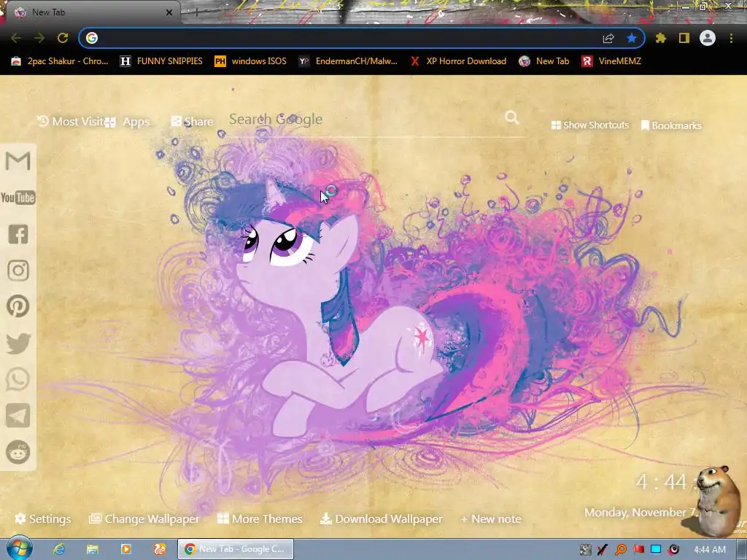Open the Bookmarks panel
Image resolution: width=747 pixels, height=560 pixels.
coord(671,125)
